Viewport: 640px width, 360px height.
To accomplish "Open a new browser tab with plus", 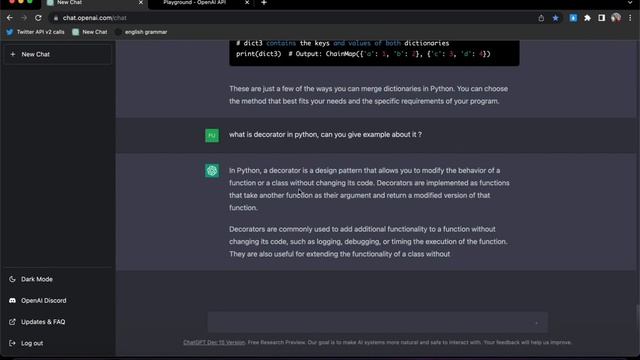I will pyautogui.click(x=264, y=3).
